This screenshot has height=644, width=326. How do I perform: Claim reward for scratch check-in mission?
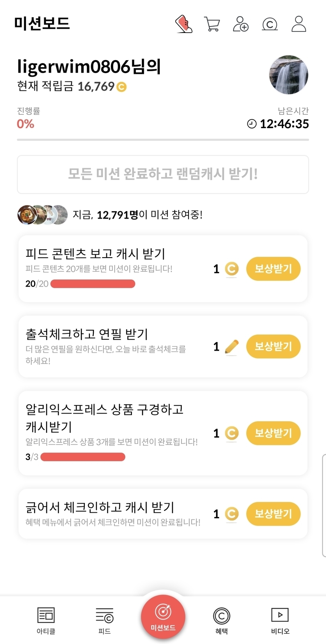click(273, 514)
